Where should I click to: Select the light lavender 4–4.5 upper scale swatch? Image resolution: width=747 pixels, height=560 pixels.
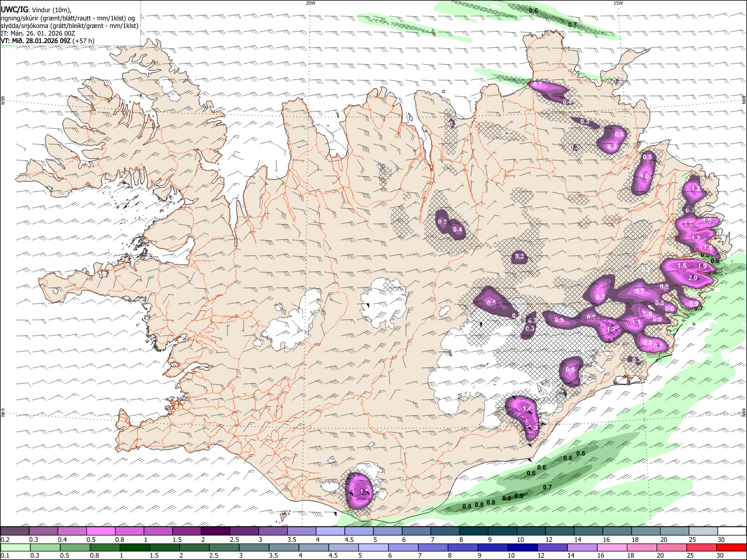tap(330, 531)
